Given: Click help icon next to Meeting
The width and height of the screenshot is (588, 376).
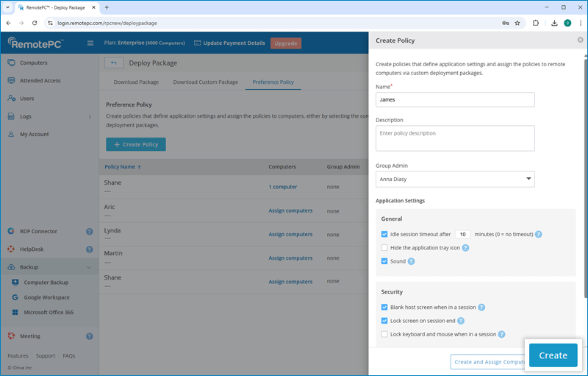Looking at the screenshot, I should [89, 336].
